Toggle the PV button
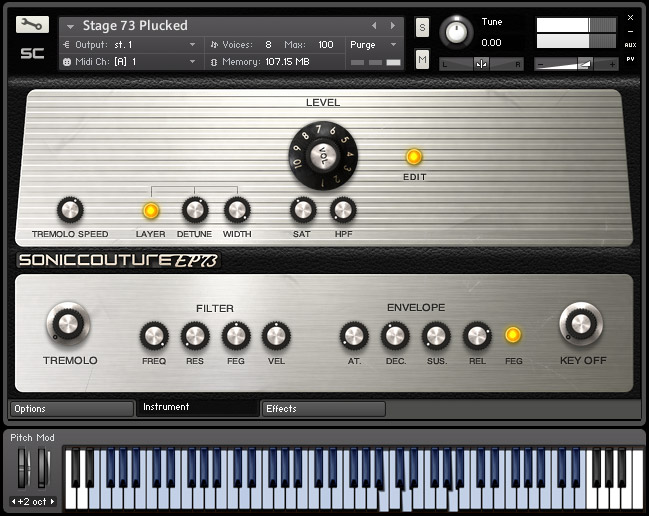 (630, 59)
